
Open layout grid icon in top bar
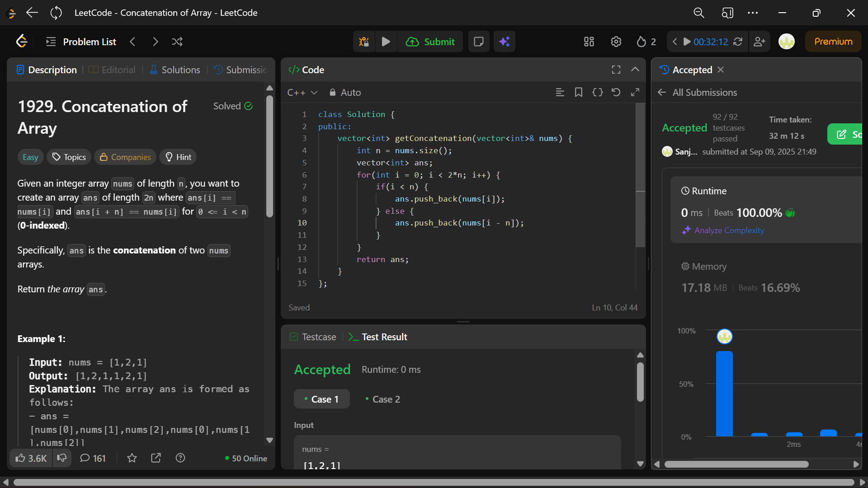point(589,42)
